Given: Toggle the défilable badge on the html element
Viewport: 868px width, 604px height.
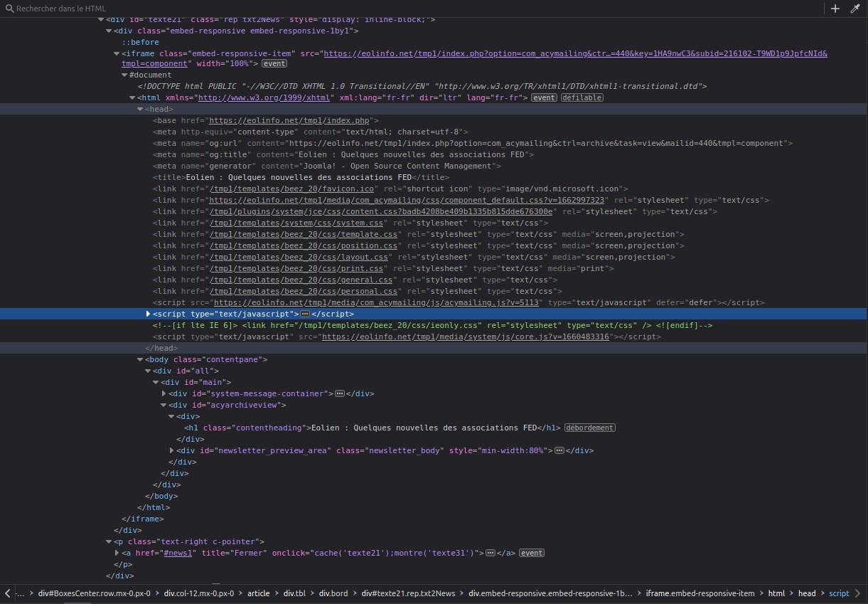Looking at the screenshot, I should coord(582,97).
